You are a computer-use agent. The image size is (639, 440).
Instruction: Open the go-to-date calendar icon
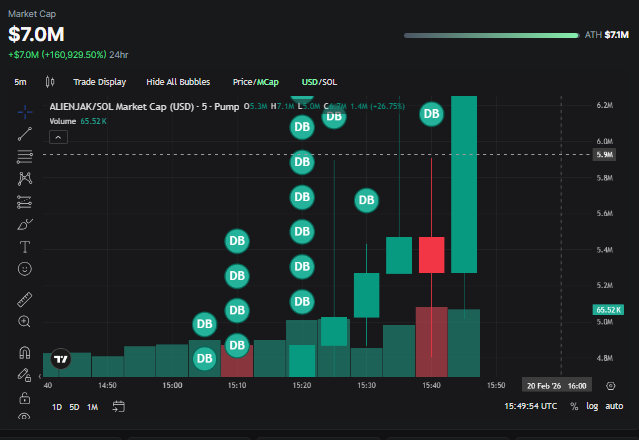119,407
